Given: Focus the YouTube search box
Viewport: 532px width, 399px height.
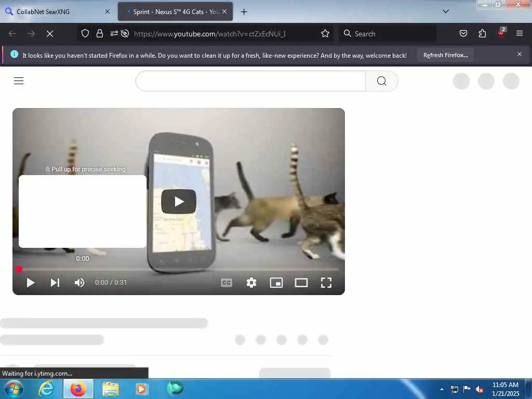Looking at the screenshot, I should coord(251,81).
